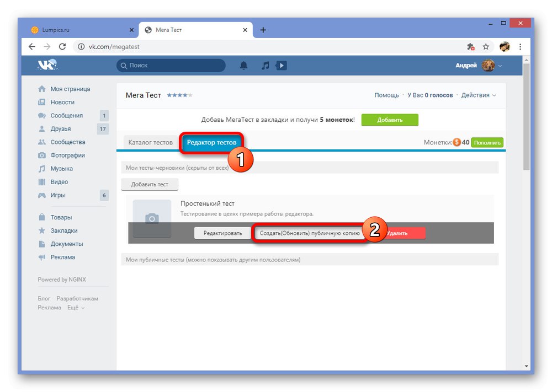Expand the Действия dropdown

point(479,95)
